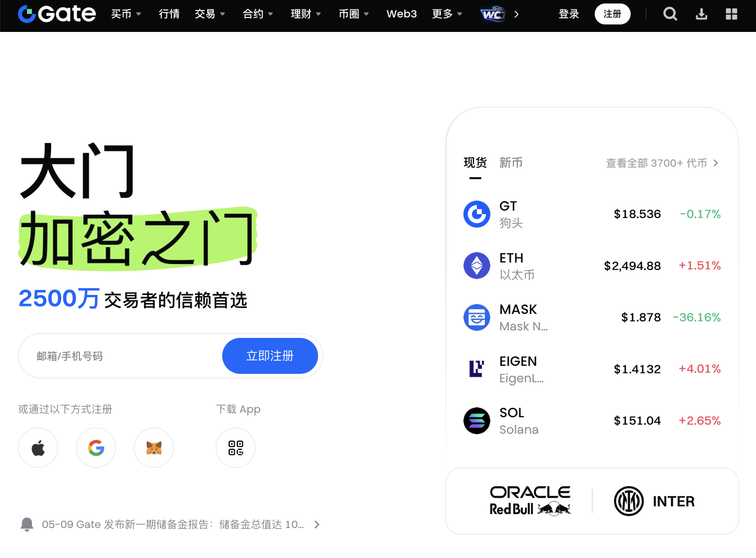Viewport: 756px width, 558px height.
Task: Expand the 理财 dropdown menu
Action: (306, 14)
